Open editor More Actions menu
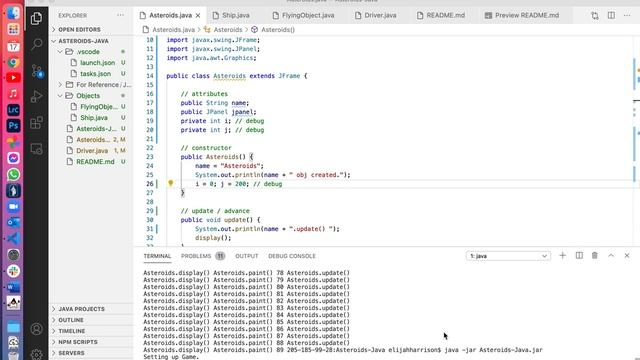 (627, 16)
